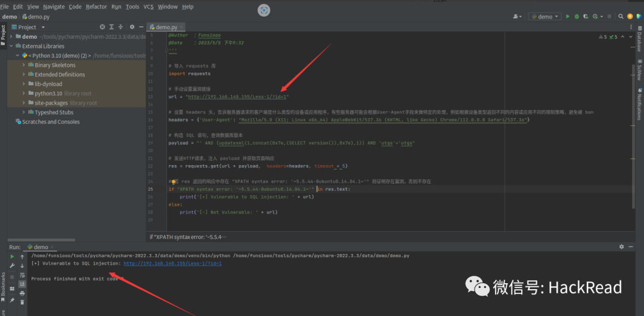
Task: Expand lib-dynload folder
Action: 24,84
